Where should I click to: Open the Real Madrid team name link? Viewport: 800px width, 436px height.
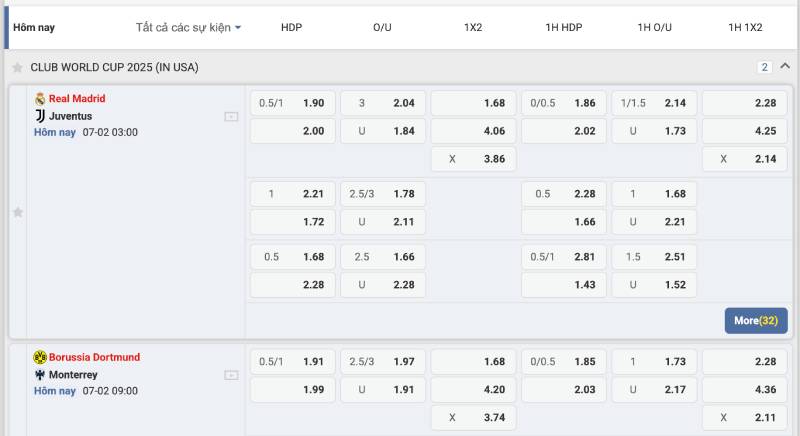[77, 99]
